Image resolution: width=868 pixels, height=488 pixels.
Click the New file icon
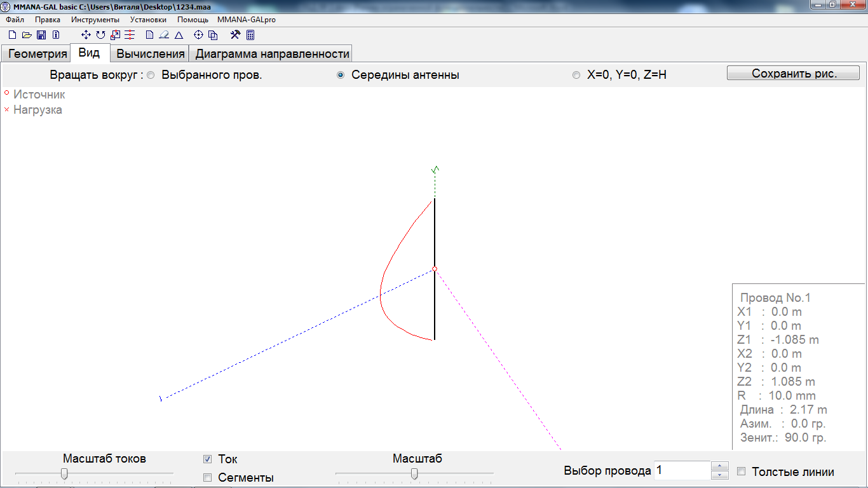click(12, 35)
